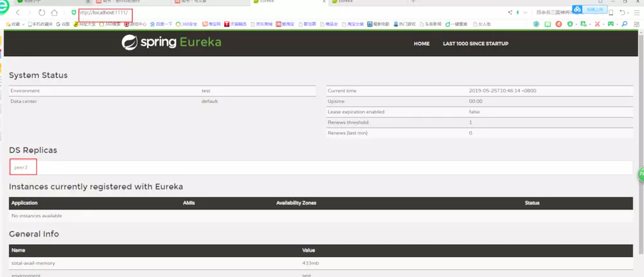
Task: Click the undo close-tab arrow icon
Action: click(622, 13)
